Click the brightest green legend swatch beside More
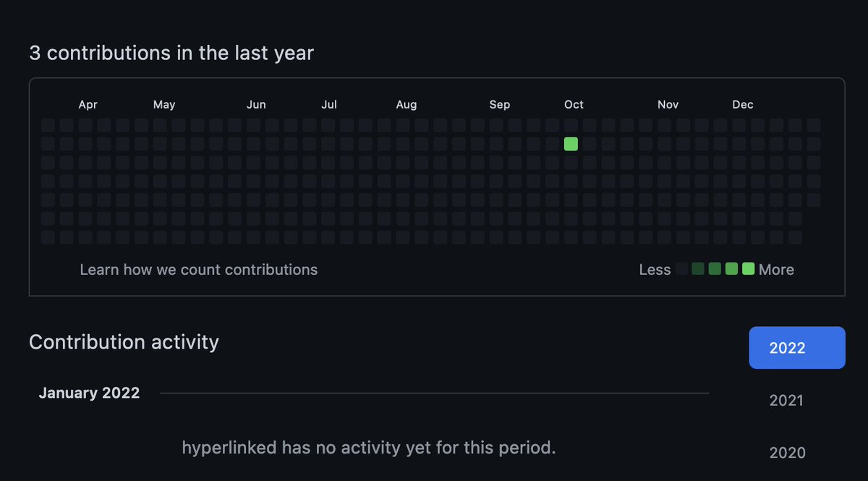The height and width of the screenshot is (481, 868). point(748,269)
